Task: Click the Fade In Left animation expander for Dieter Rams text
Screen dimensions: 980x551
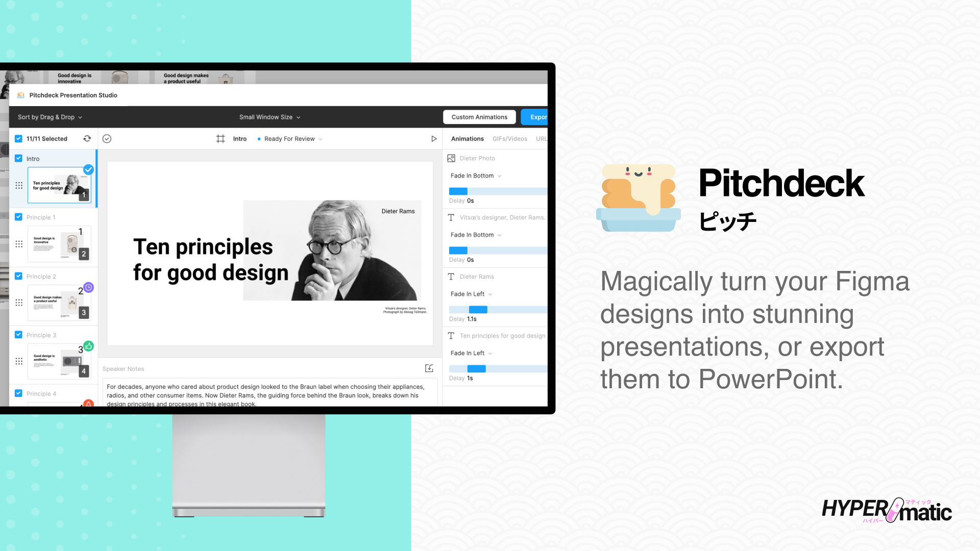Action: click(491, 294)
